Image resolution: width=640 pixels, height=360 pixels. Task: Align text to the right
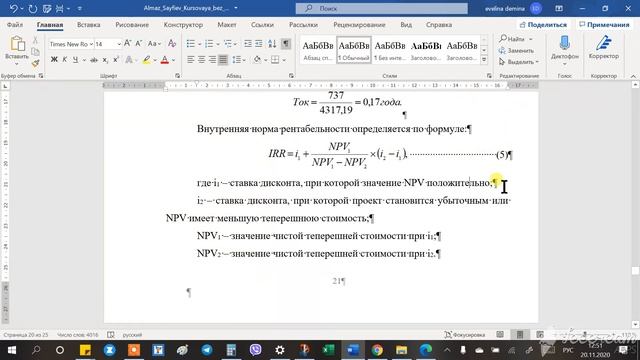pyautogui.click(x=212, y=60)
